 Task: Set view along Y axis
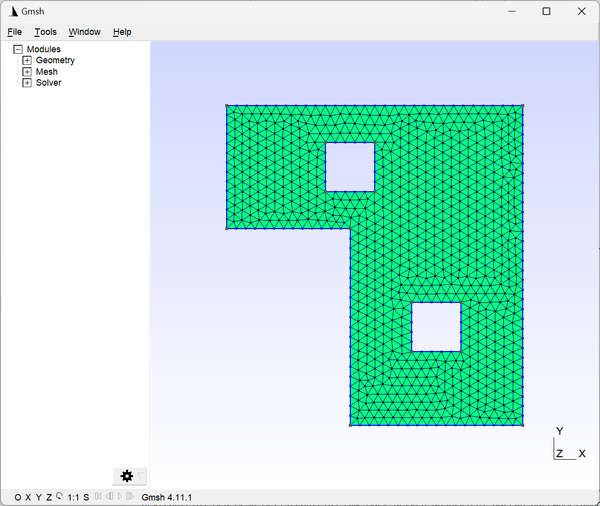(39, 497)
